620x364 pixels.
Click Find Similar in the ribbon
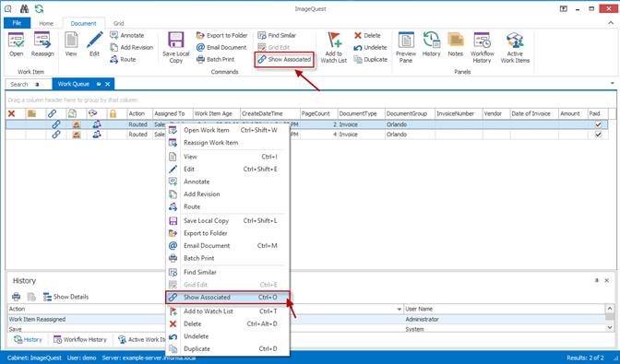point(277,35)
